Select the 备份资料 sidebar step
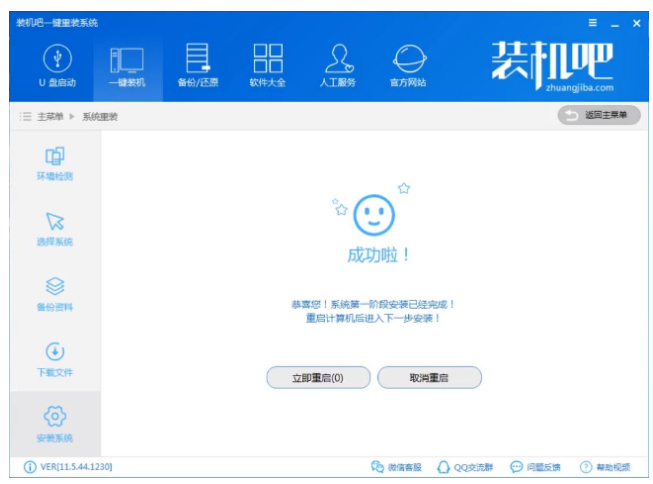This screenshot has height=484, width=653. (55, 294)
